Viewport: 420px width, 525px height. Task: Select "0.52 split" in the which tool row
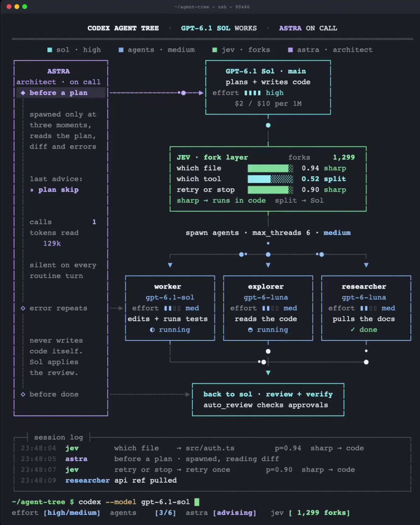324,179
